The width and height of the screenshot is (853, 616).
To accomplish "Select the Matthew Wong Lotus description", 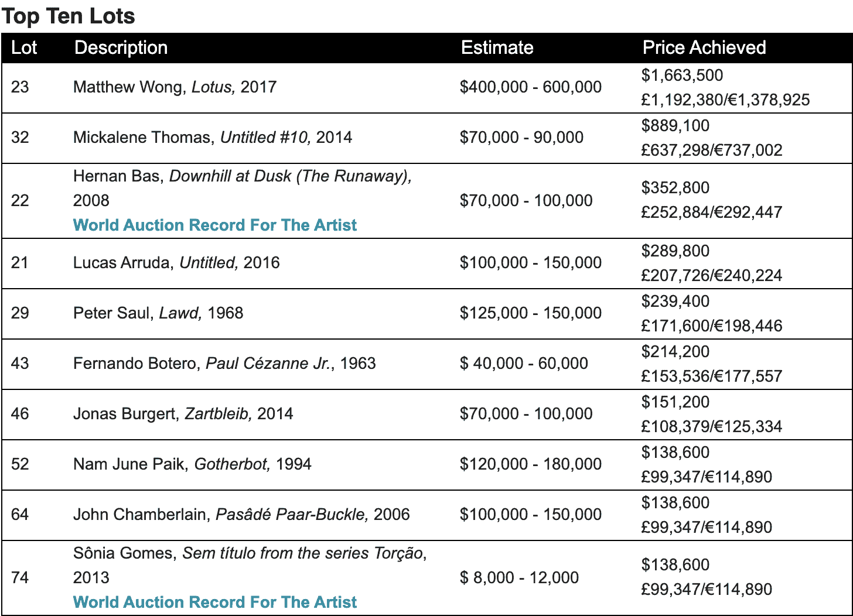I will (x=175, y=87).
